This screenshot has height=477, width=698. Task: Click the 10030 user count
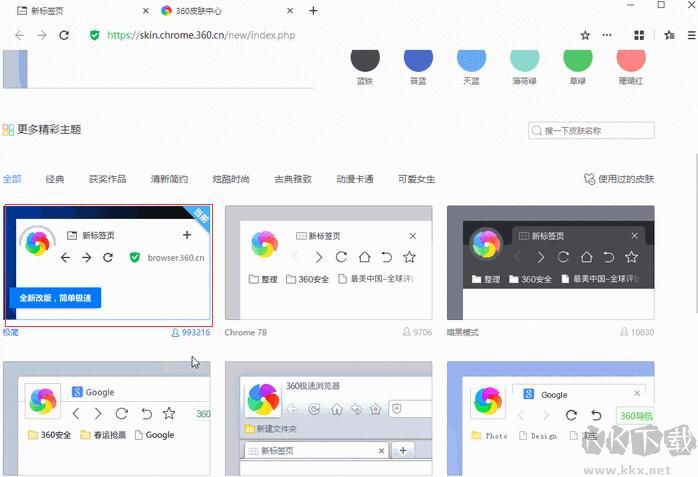tap(637, 332)
